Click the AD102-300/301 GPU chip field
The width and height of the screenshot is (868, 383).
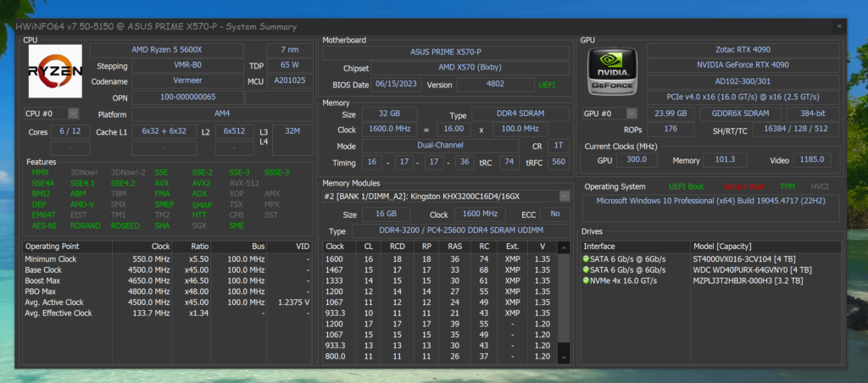(x=743, y=81)
